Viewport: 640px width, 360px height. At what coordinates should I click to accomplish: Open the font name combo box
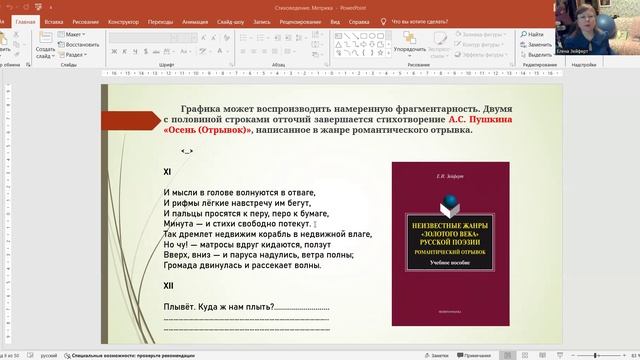140,38
